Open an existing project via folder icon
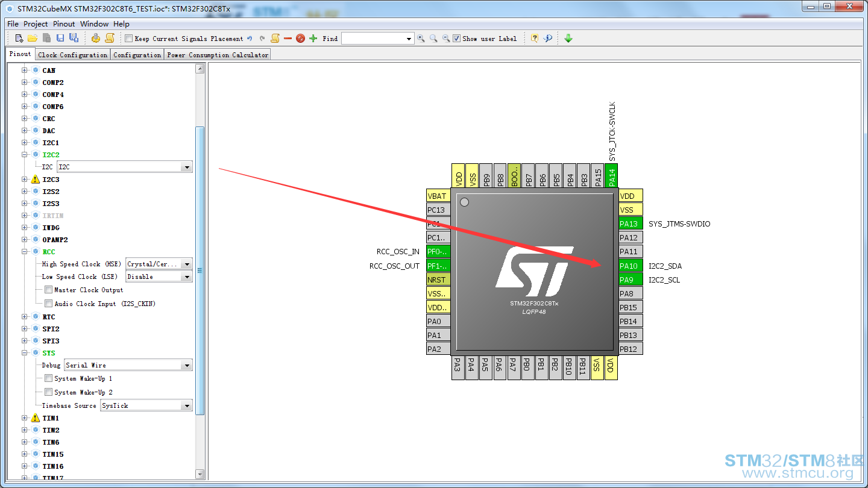Screen dimensions: 868x488 [33, 39]
